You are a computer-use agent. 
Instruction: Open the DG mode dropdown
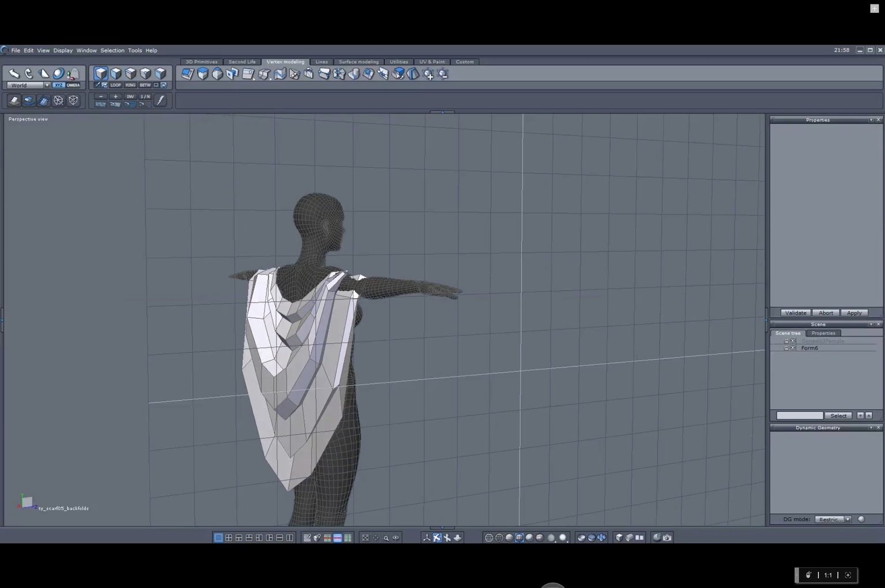pos(848,519)
